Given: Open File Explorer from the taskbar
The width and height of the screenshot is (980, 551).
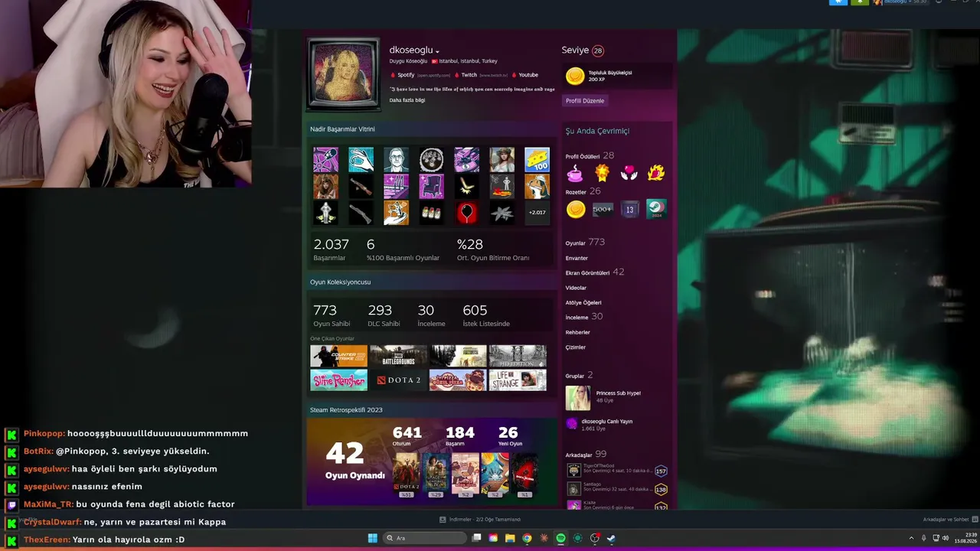Looking at the screenshot, I should click(510, 538).
